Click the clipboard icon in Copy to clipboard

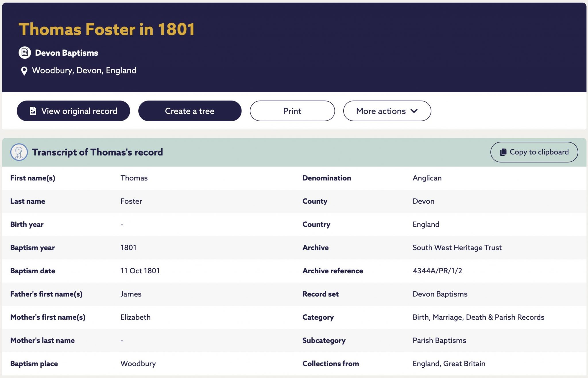click(x=503, y=152)
